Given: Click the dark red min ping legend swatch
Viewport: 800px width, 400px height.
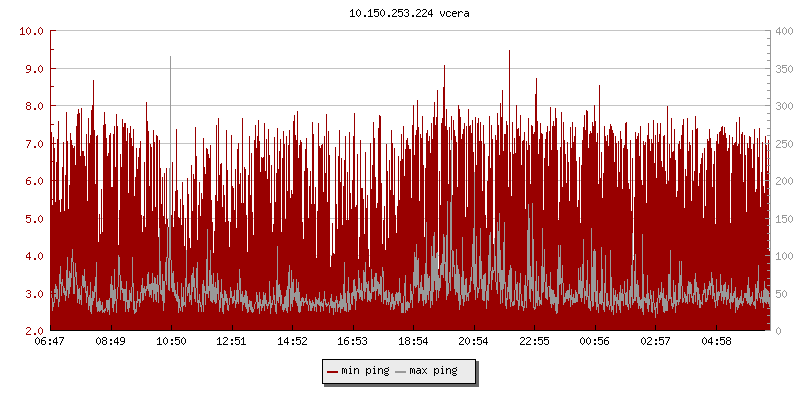Looking at the screenshot, I should [332, 372].
